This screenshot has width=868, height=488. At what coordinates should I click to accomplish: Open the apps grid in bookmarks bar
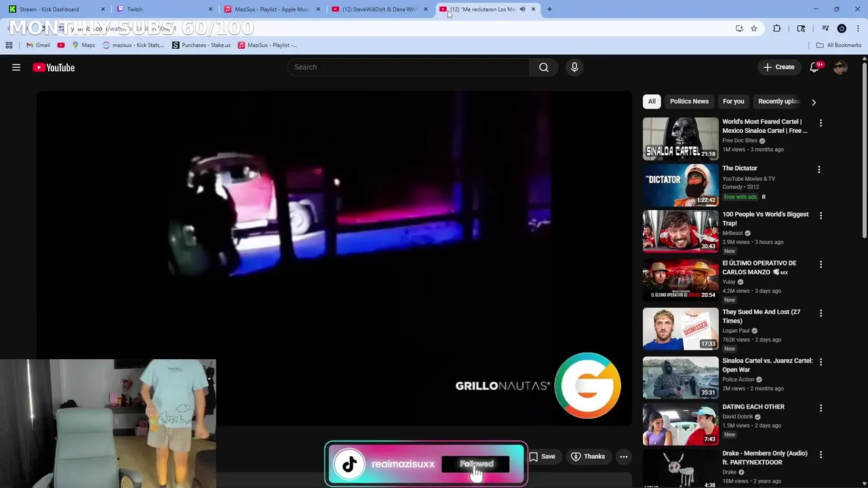[9, 45]
